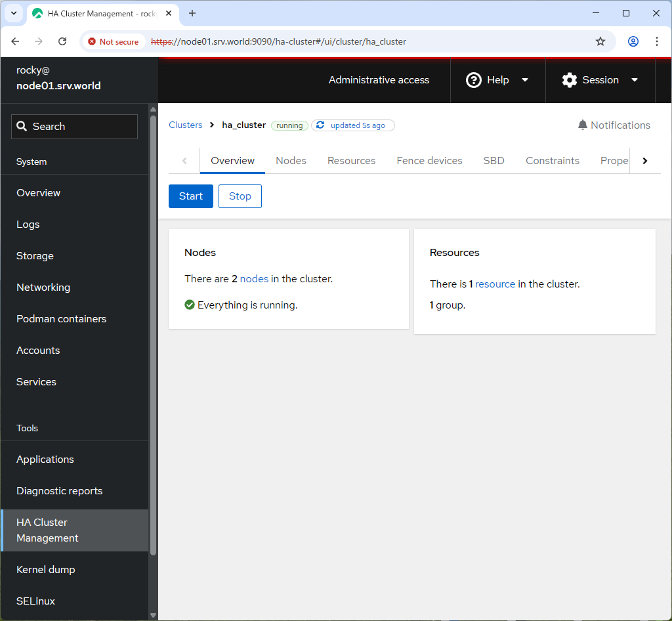This screenshot has height=621, width=672.
Task: Click the Not secure warning indicator
Action: click(114, 41)
